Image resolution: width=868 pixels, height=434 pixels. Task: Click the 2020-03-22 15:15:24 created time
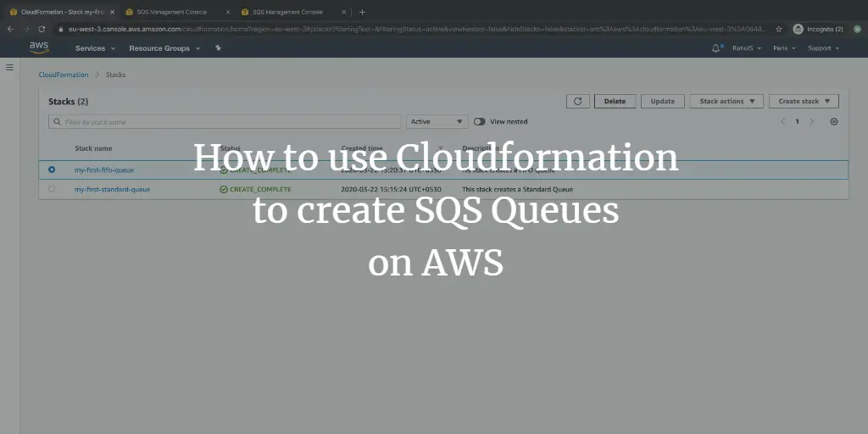(391, 189)
